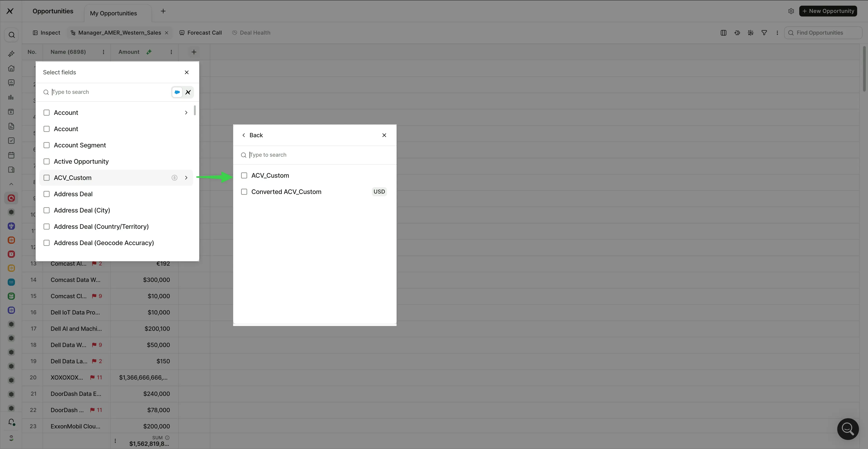Screen dimensions: 868x449
Task: Check the Account Segment field checkbox
Action: click(x=47, y=145)
